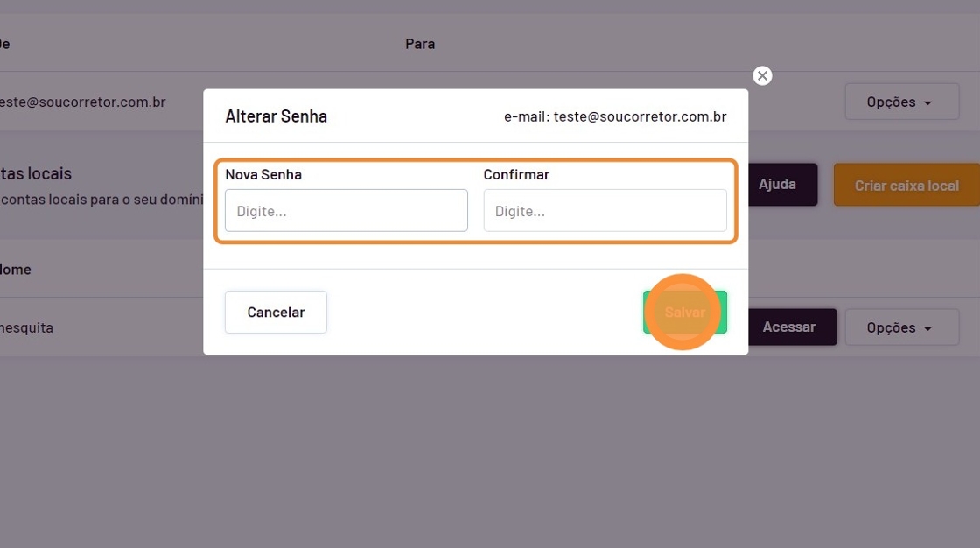
Task: Click the local accounts description text
Action: point(101,200)
